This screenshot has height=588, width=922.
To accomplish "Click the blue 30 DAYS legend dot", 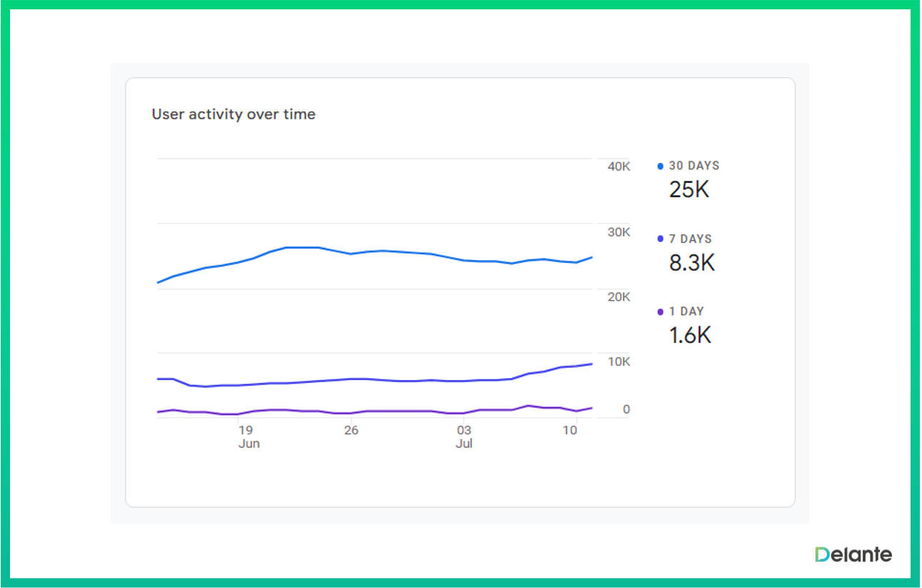I will click(x=660, y=166).
